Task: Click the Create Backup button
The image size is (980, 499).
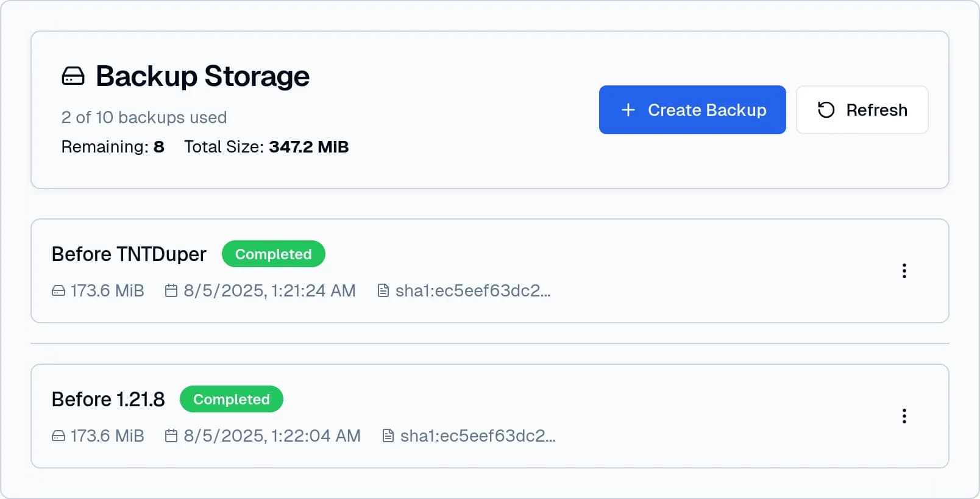Action: click(692, 110)
